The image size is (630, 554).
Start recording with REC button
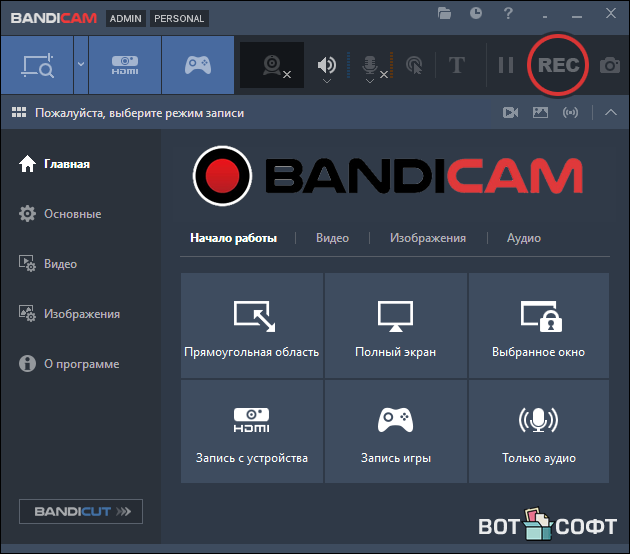tap(558, 65)
